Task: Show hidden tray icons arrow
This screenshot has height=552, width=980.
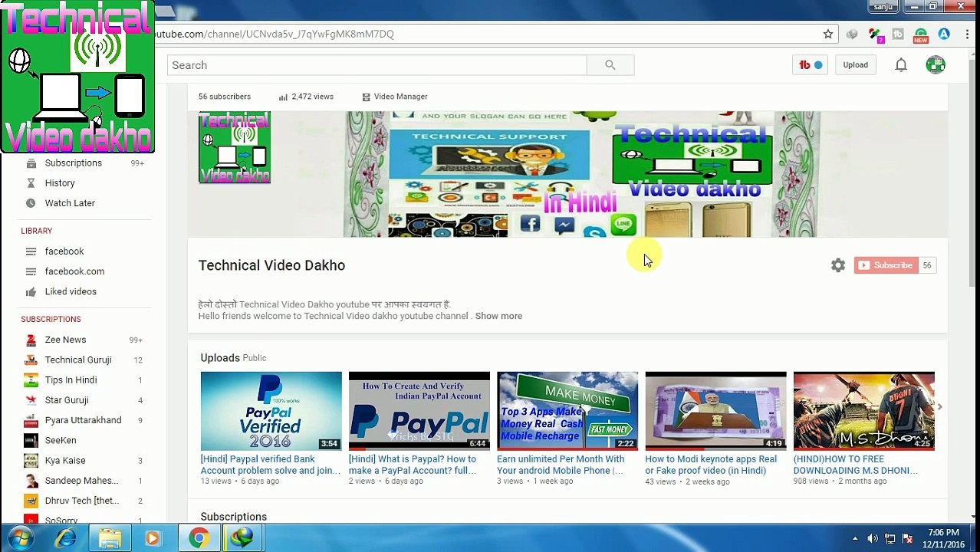Action: click(x=855, y=539)
